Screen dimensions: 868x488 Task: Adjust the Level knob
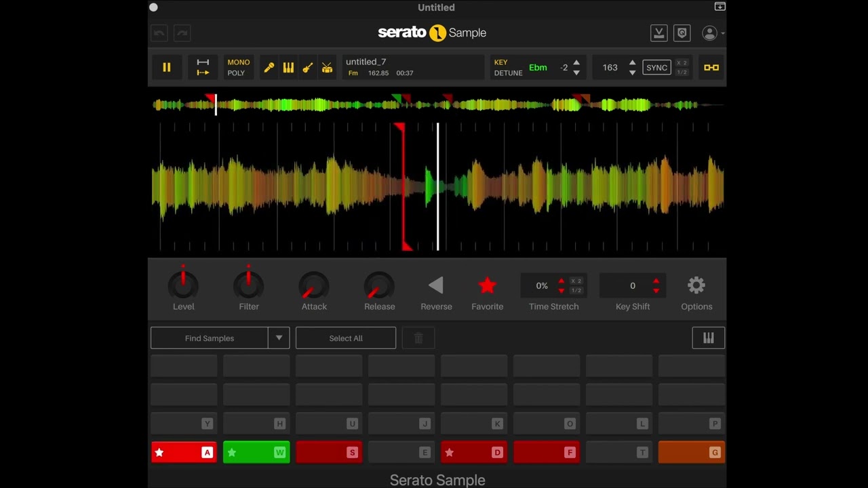click(x=183, y=285)
